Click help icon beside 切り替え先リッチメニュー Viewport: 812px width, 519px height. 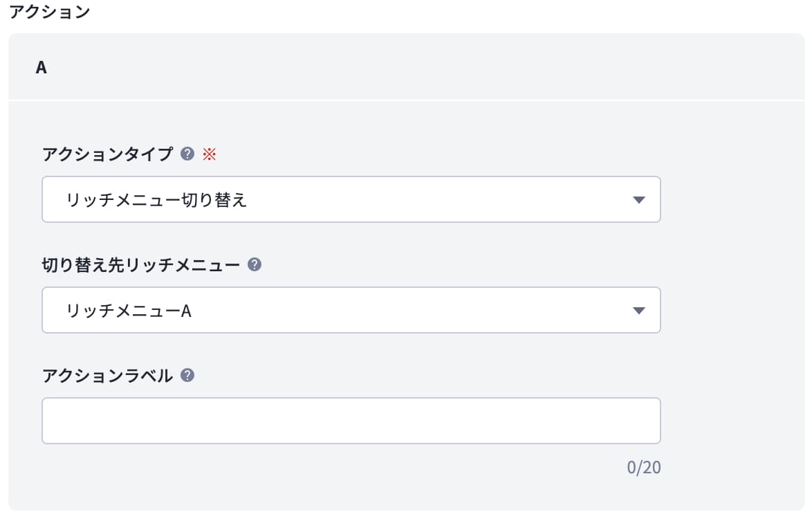pyautogui.click(x=254, y=264)
